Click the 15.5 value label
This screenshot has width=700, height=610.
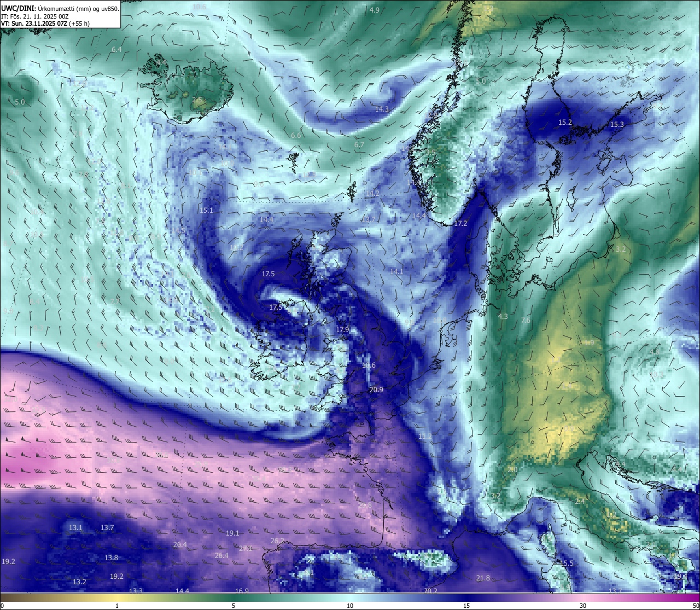point(567,563)
